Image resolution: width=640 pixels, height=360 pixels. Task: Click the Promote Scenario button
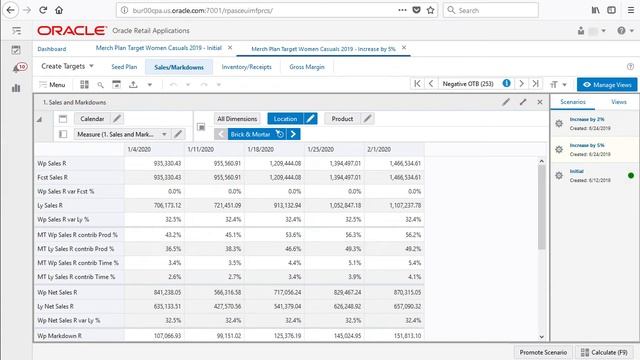click(543, 352)
